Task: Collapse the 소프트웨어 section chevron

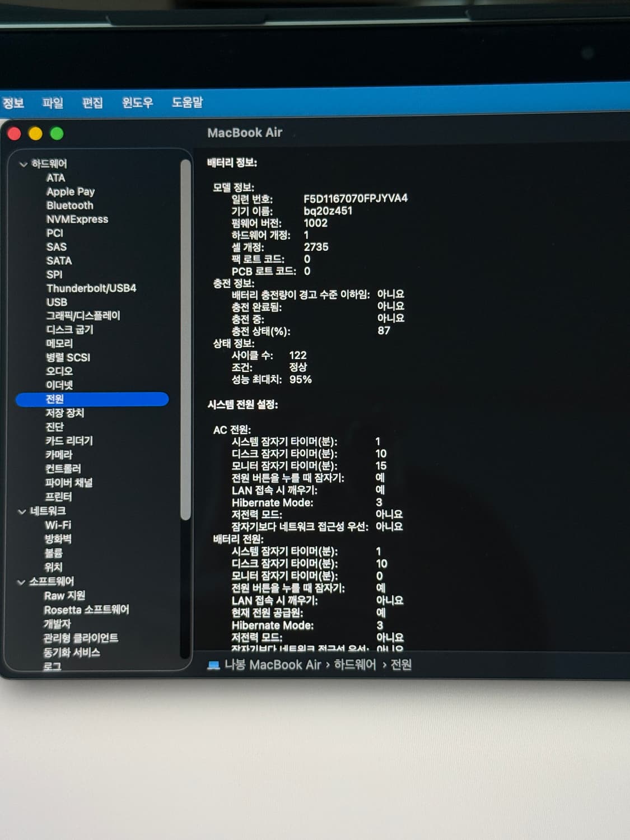Action: tap(21, 582)
